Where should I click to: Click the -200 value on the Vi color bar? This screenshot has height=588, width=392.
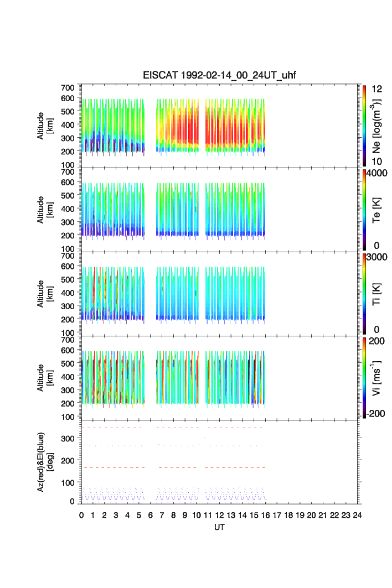coord(376,414)
